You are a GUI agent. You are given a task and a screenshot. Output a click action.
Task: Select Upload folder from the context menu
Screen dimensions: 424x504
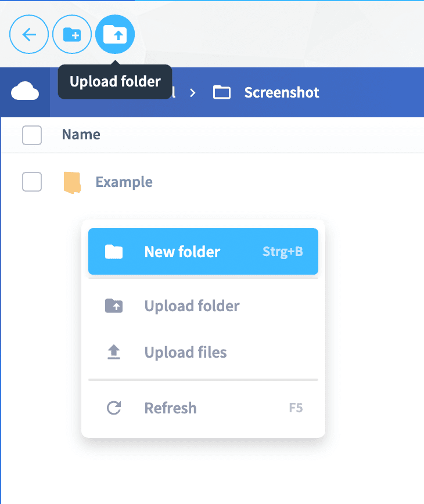click(203, 305)
